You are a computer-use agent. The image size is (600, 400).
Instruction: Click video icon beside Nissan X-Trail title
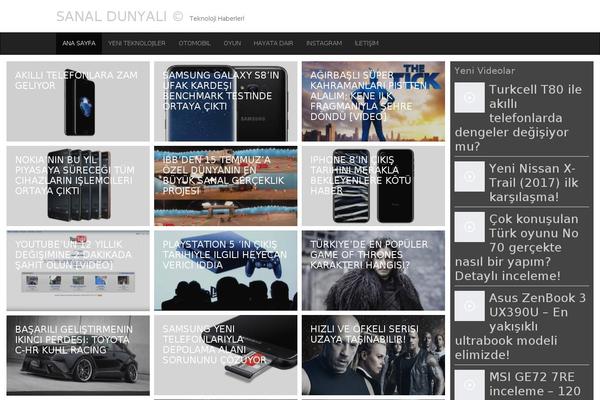(470, 176)
